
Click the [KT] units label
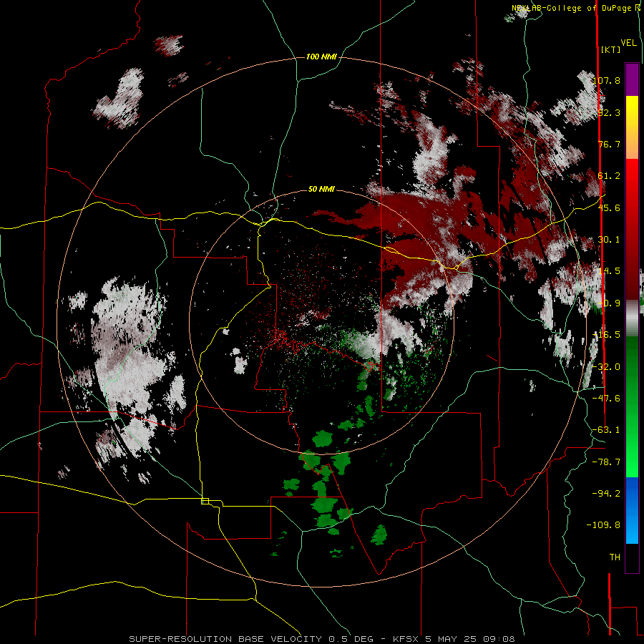(x=611, y=49)
